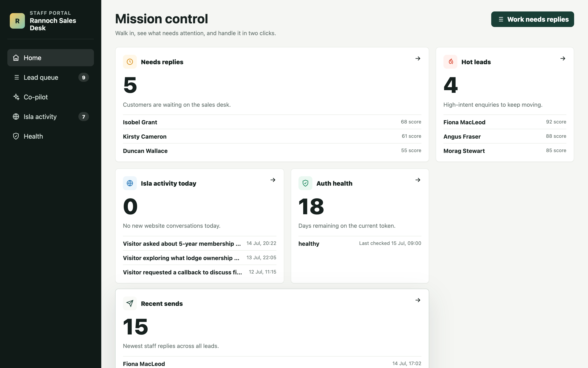Click the '55 score' value
Image resolution: width=588 pixels, height=368 pixels.
[411, 150]
